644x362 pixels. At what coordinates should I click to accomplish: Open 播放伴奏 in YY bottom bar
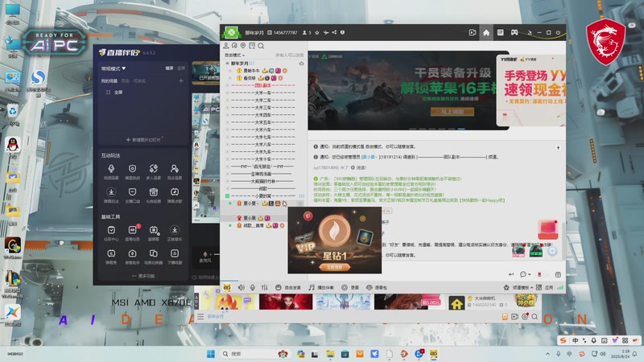point(321,287)
